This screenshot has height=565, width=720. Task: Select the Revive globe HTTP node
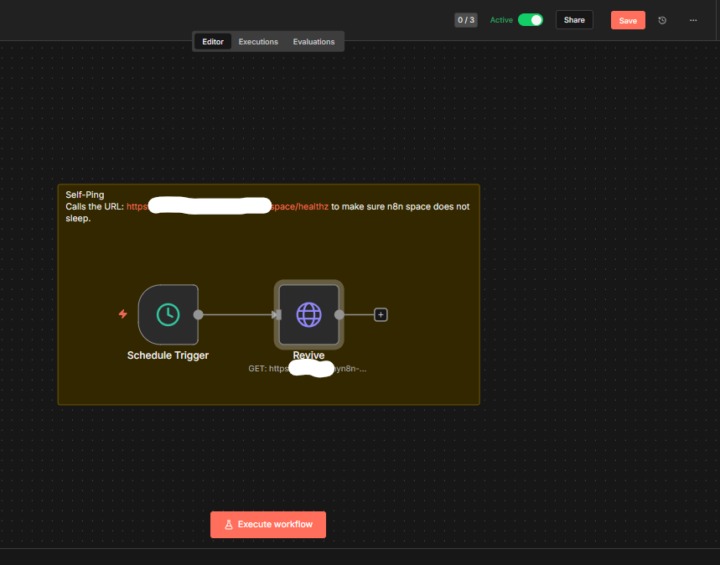click(x=309, y=314)
